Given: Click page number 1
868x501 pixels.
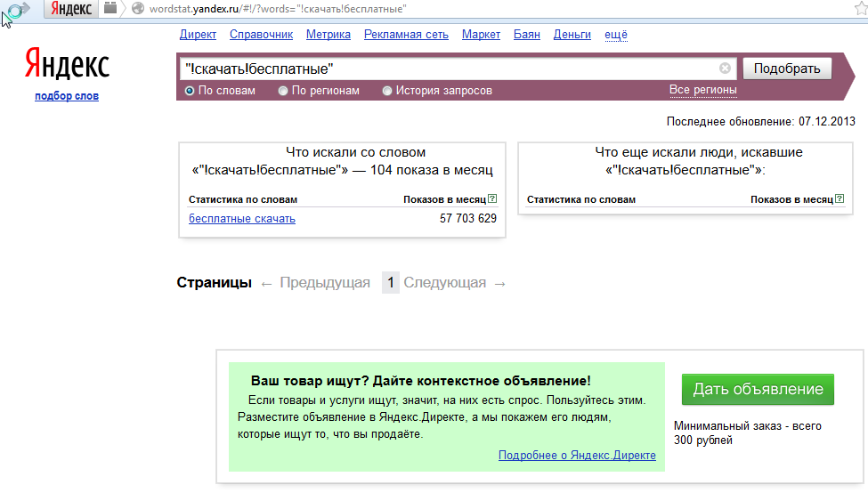Looking at the screenshot, I should click(x=390, y=283).
